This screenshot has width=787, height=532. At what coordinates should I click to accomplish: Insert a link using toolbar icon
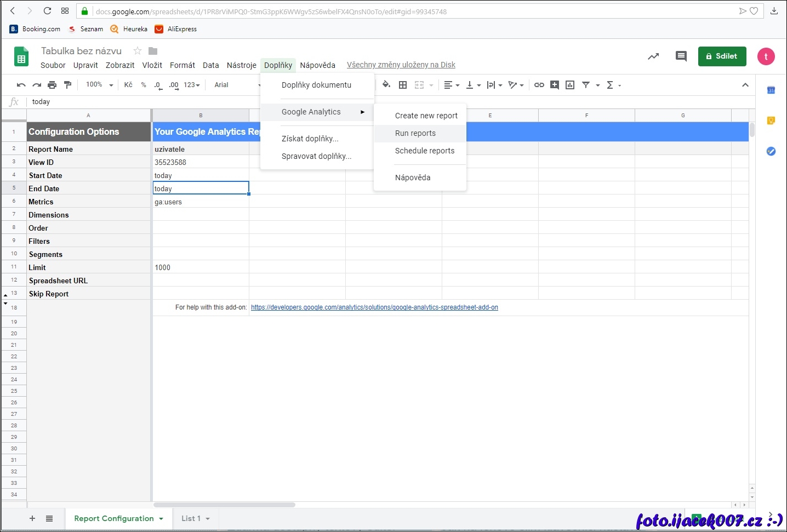[x=539, y=85]
